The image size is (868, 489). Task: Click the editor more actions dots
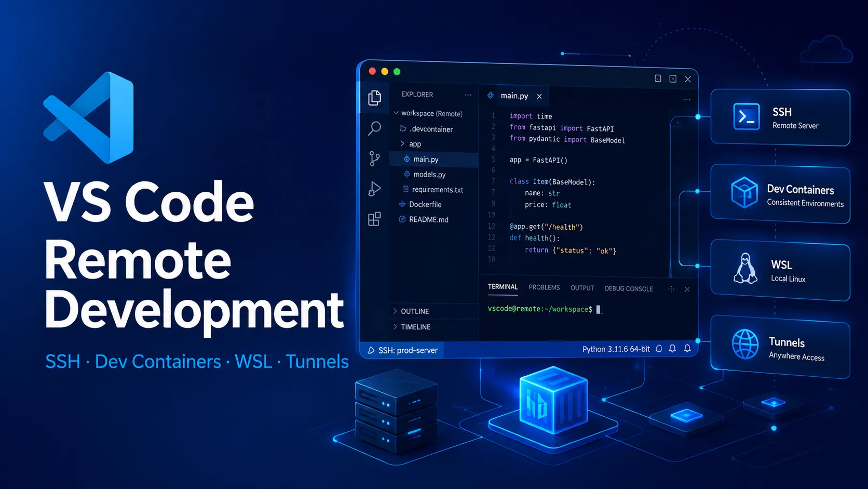coord(687,99)
